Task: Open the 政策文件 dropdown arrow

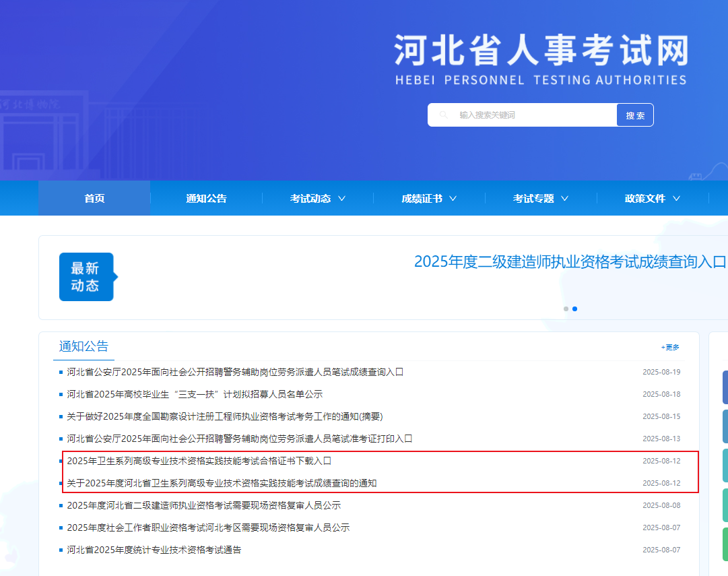Action: point(676,199)
